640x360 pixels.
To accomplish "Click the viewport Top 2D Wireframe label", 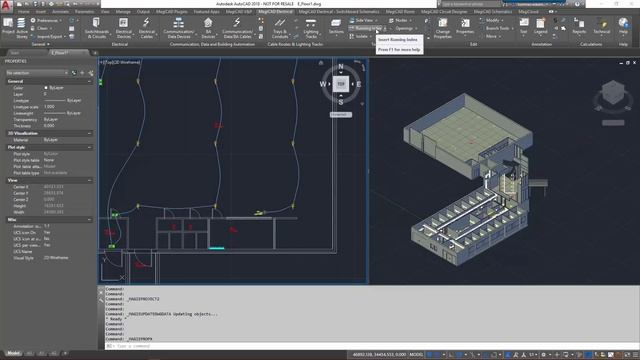I will (120, 62).
